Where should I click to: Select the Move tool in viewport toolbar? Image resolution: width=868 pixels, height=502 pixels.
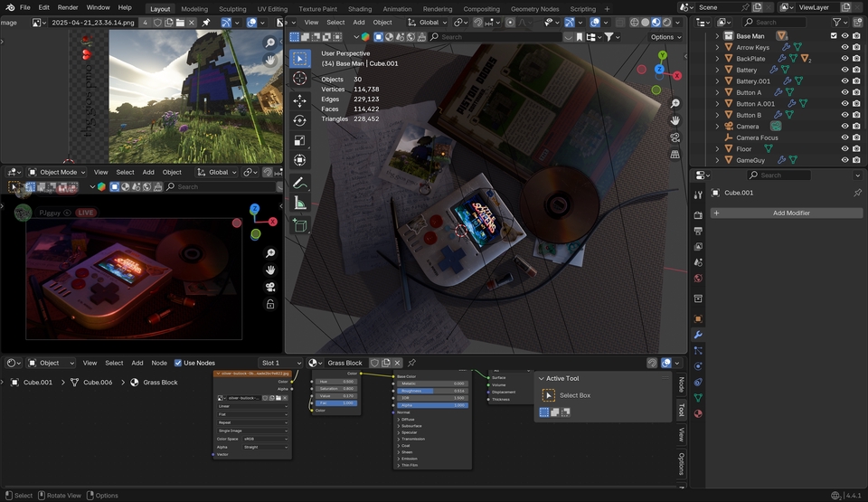click(300, 99)
